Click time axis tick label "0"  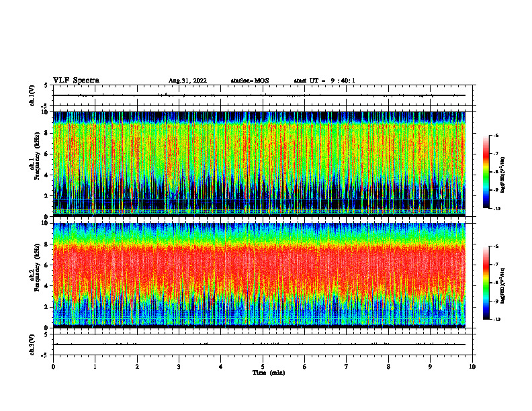click(53, 367)
